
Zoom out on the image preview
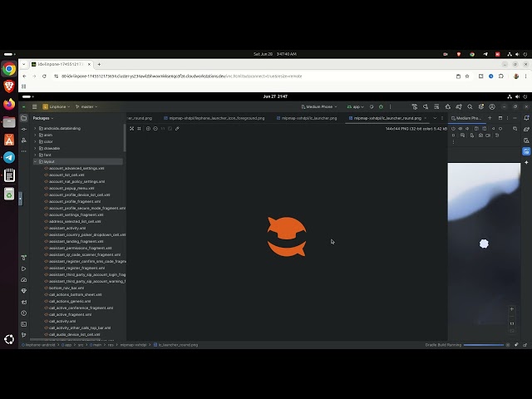coord(155,129)
